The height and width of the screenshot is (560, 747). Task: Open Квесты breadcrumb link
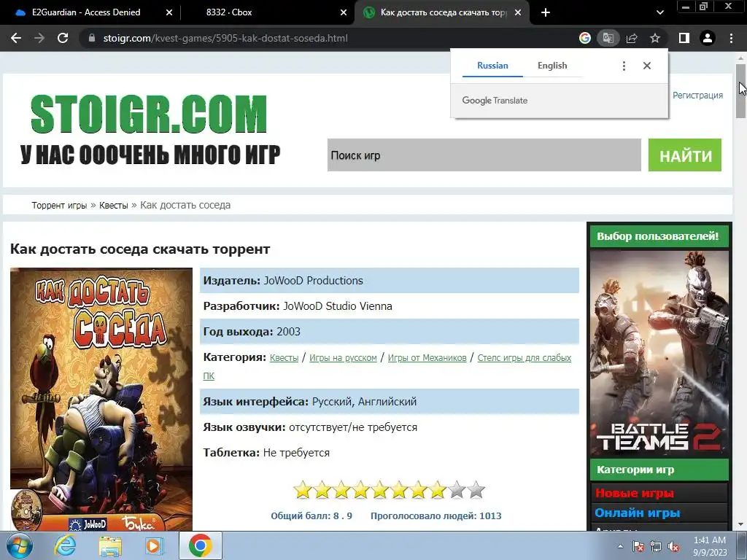point(113,205)
